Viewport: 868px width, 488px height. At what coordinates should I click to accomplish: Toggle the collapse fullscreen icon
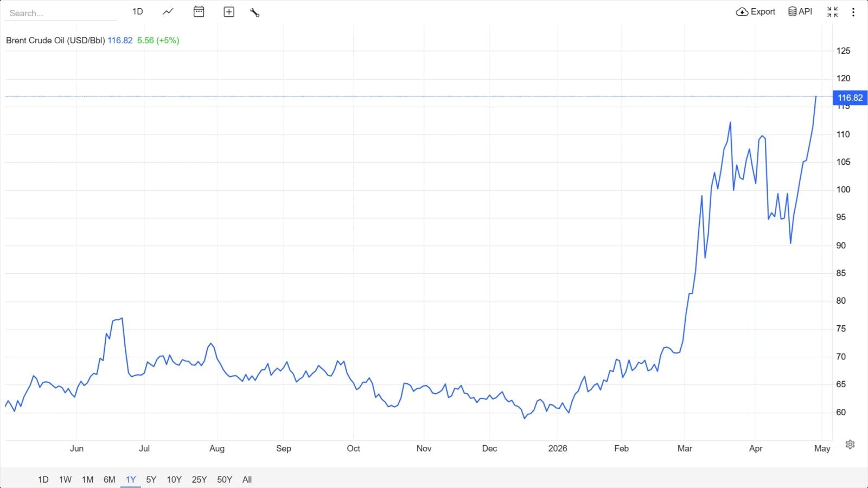(833, 12)
